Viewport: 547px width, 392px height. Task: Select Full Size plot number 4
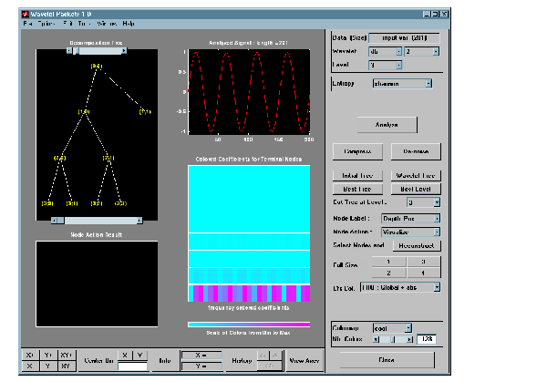coord(421,273)
